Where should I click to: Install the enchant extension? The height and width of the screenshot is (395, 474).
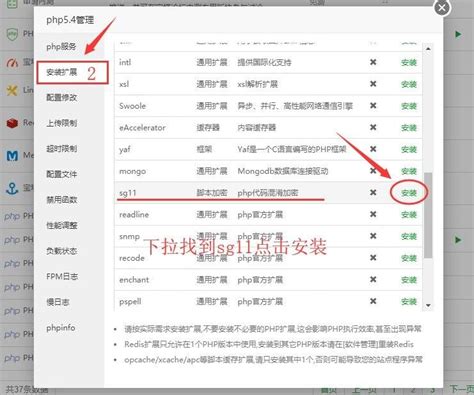(x=409, y=280)
